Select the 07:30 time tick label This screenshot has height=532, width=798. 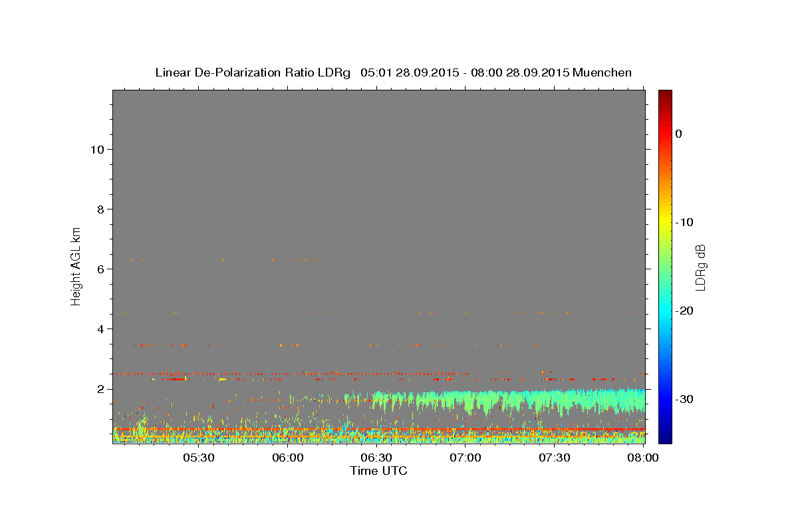554,458
